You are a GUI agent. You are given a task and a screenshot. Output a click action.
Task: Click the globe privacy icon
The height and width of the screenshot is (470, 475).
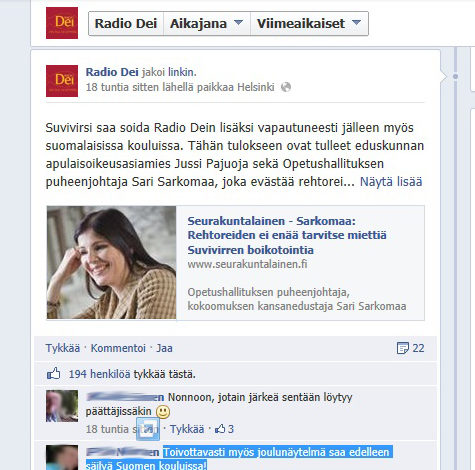pyautogui.click(x=286, y=87)
